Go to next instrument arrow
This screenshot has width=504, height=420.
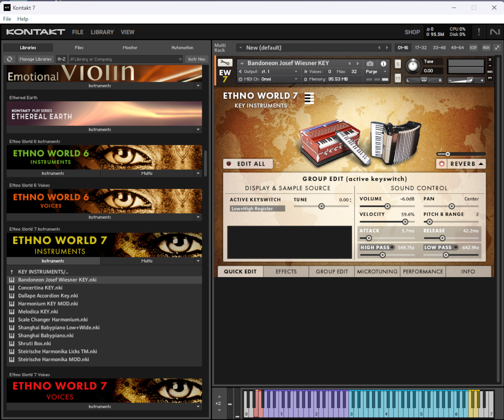point(357,63)
